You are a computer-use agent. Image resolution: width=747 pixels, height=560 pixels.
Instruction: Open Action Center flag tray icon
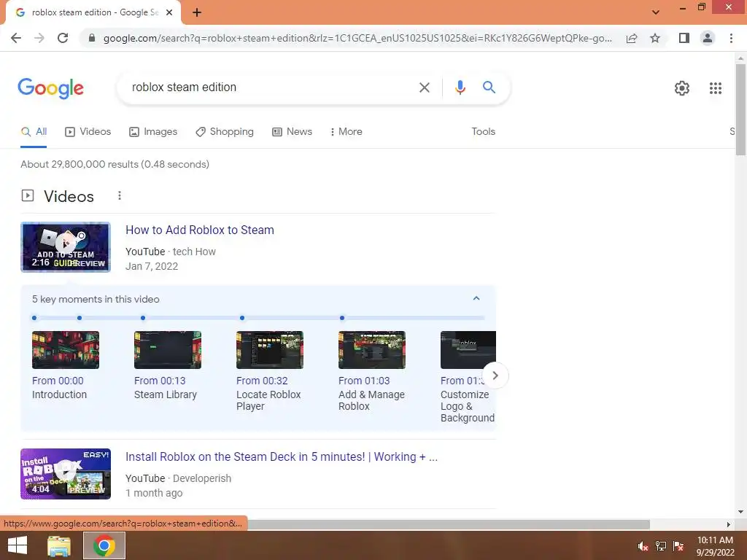point(678,546)
